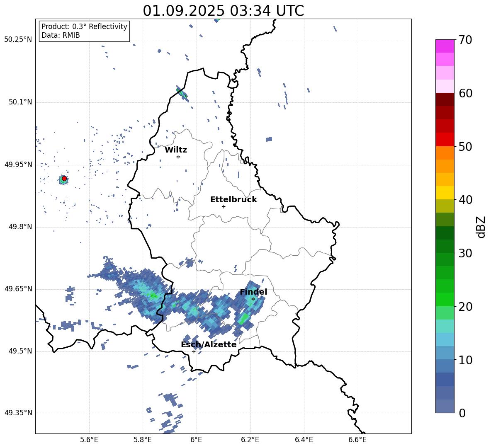This screenshot has width=491, height=448.
Task: Click the 70 dBZ colorbar label
Action: click(465, 40)
